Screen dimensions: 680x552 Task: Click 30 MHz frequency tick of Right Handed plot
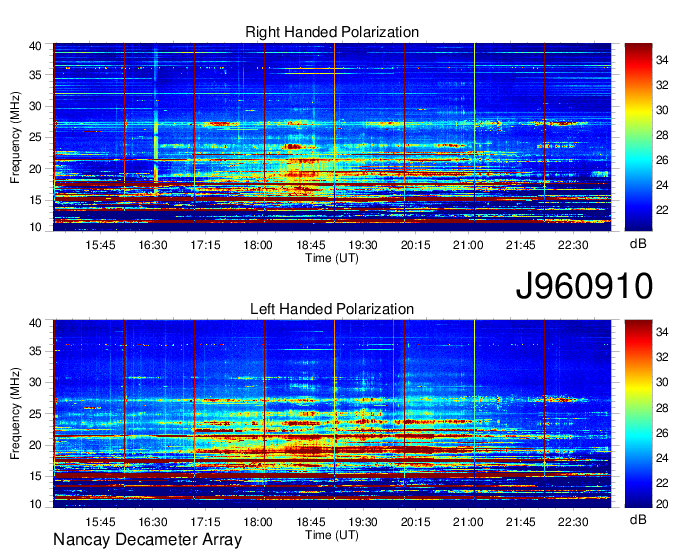coord(35,106)
